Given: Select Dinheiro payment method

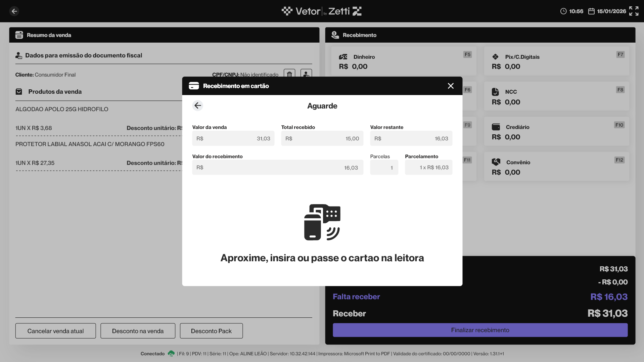Looking at the screenshot, I should (403, 61).
